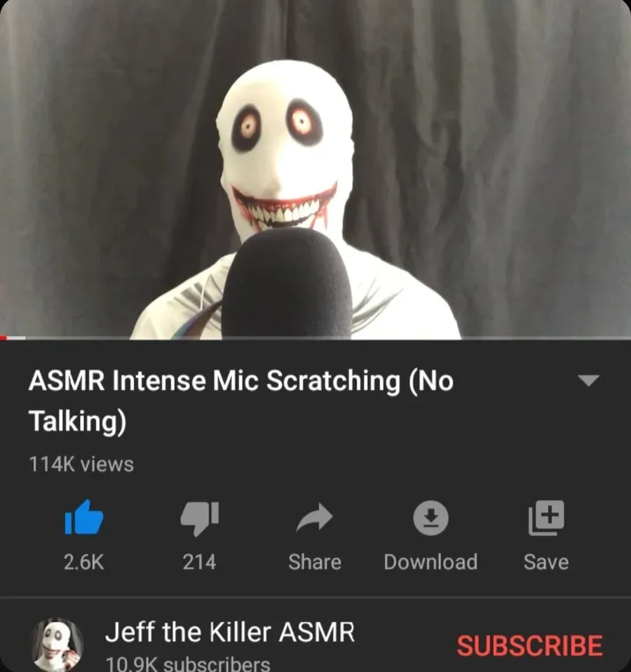Tap the ASMR Intense Mic Scratching title
Viewport: 631px width, 672px height.
[x=240, y=401]
